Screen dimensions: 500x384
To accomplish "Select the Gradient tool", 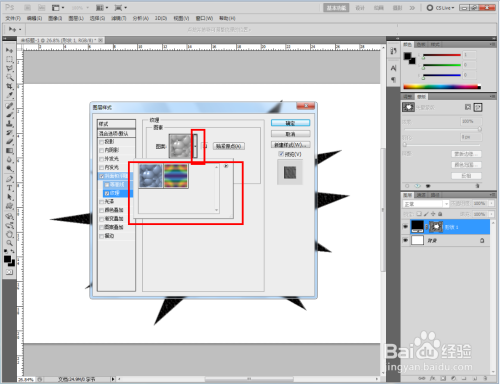I will (9, 151).
